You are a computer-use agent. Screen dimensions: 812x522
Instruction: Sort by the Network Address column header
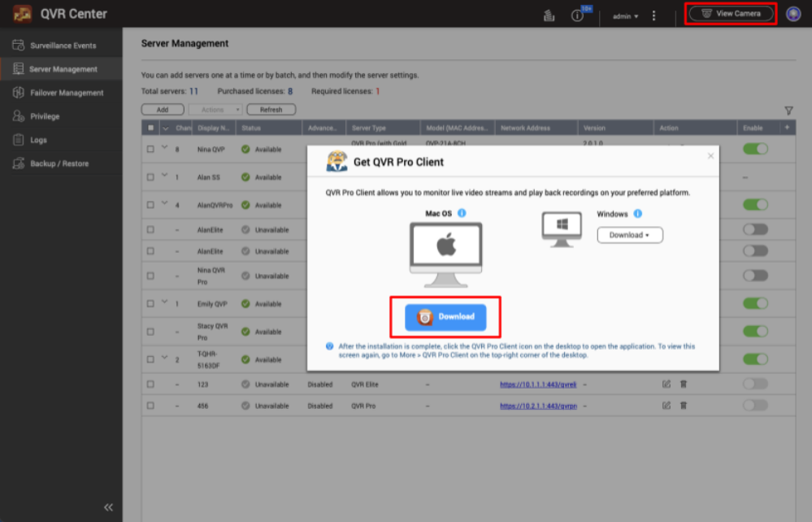(x=536, y=128)
